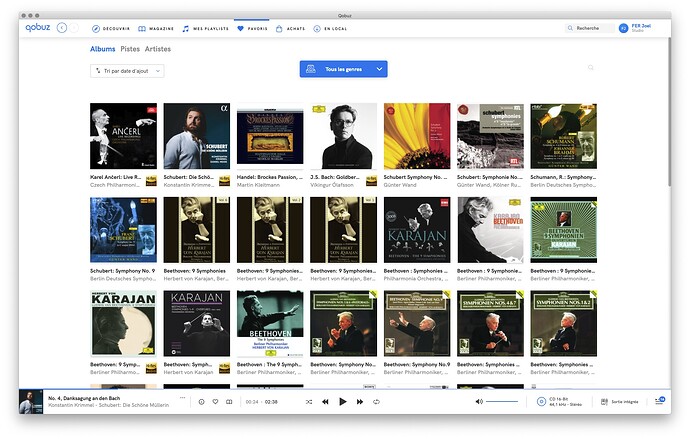Click the Czech Philharmonic artist link
690x439 pixels.
click(x=117, y=185)
